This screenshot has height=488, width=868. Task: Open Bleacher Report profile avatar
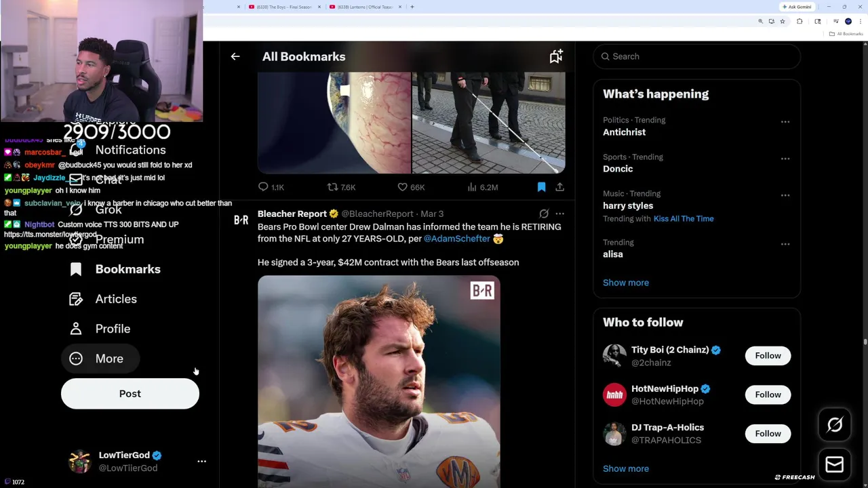tap(241, 220)
